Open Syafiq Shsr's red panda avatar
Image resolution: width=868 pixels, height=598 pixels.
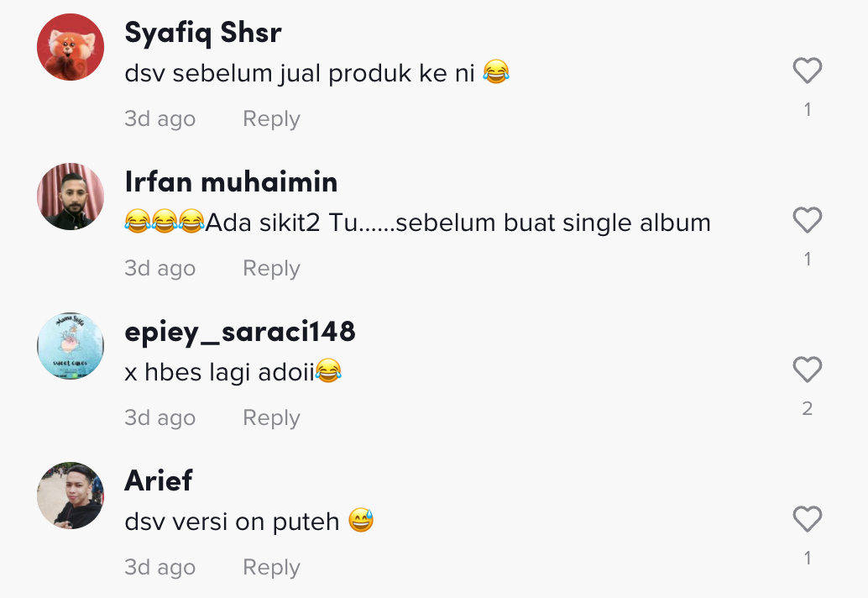(71, 47)
